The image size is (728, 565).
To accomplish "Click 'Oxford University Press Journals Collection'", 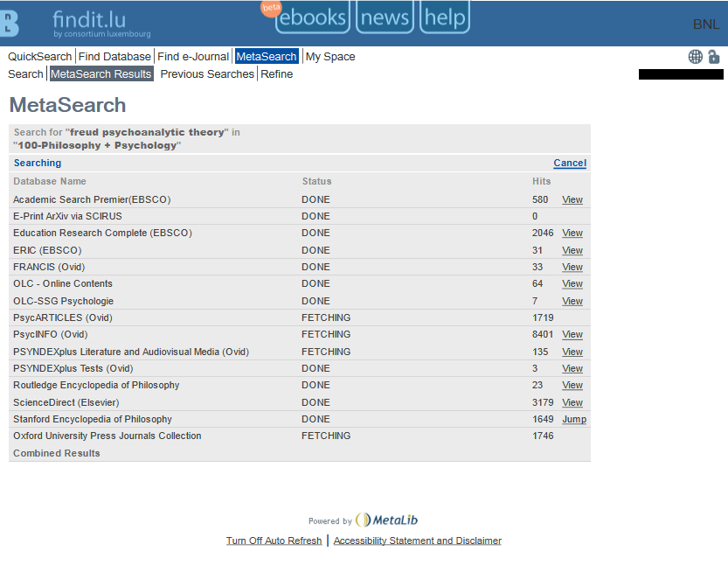I will [107, 436].
